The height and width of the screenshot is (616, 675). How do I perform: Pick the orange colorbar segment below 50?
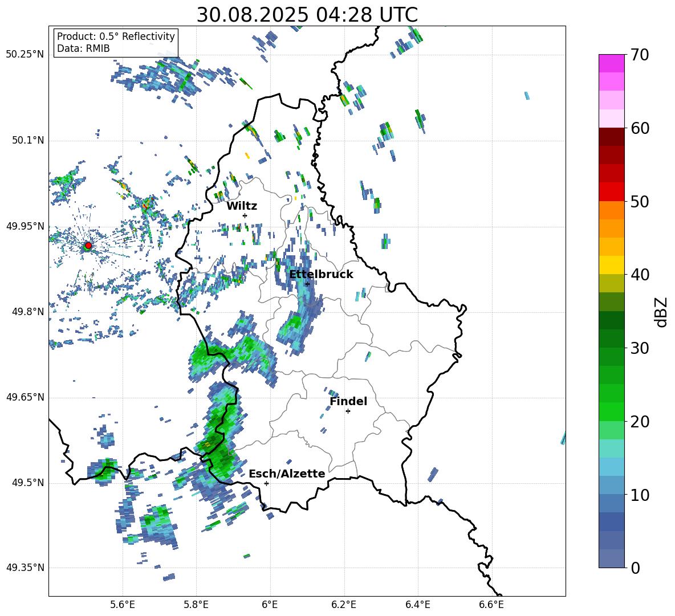(611, 210)
